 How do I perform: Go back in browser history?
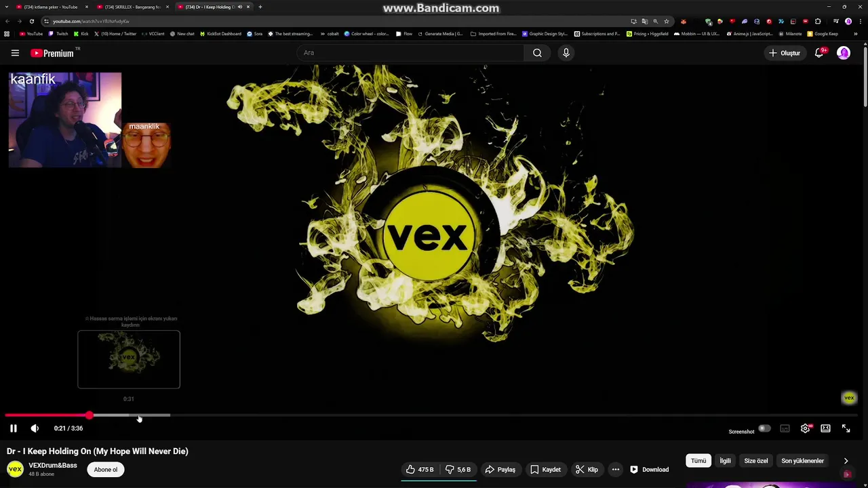[x=7, y=21]
